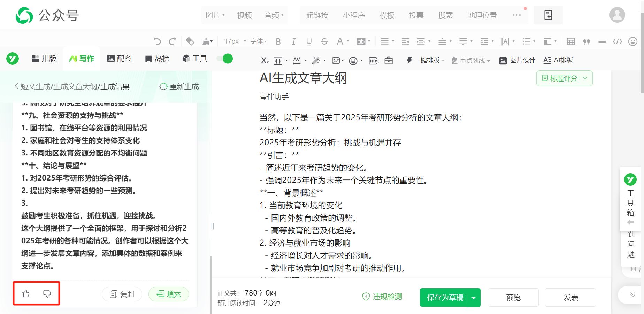Toggle italic formatting button
The width and height of the screenshot is (644, 314).
click(x=293, y=41)
